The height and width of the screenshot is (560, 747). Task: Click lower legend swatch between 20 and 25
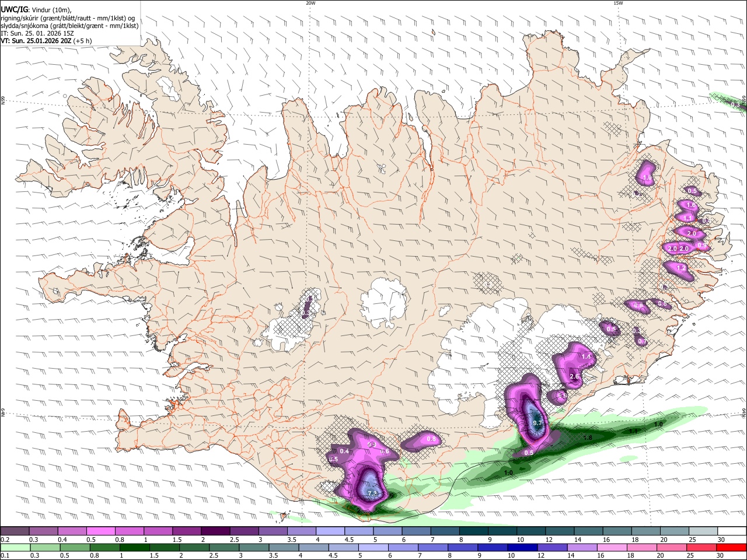coord(672,547)
